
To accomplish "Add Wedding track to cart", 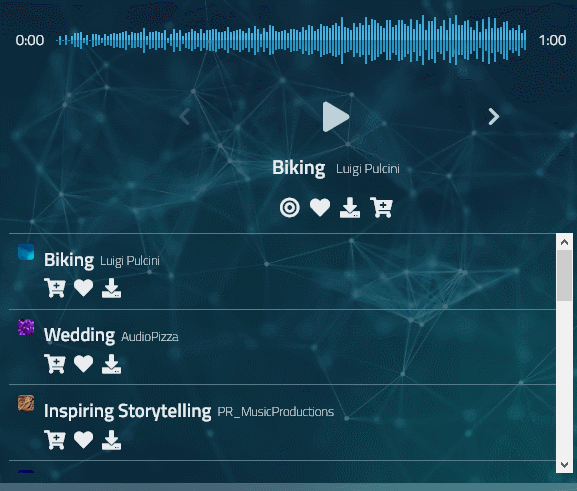I will pos(55,364).
